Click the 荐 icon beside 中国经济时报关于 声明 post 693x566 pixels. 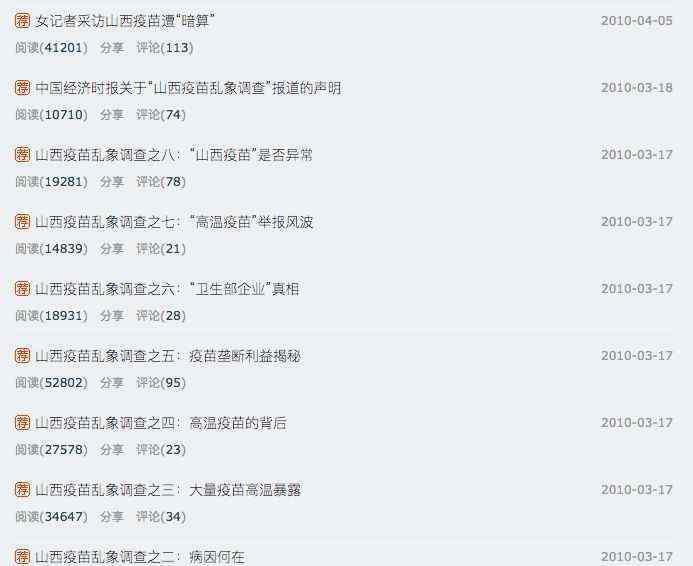pyautogui.click(x=22, y=87)
